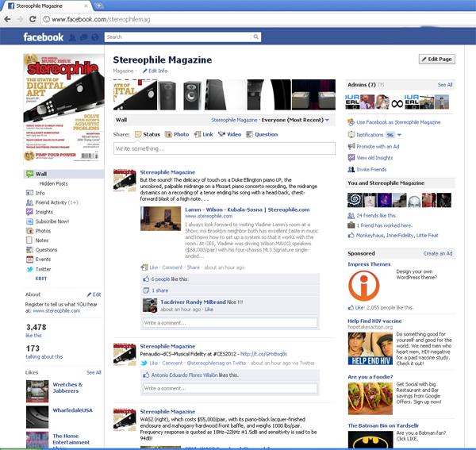
Task: Click the Edit Page button
Action: (437, 60)
